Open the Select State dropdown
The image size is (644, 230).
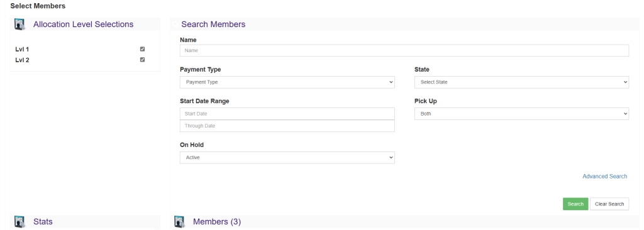(x=521, y=82)
